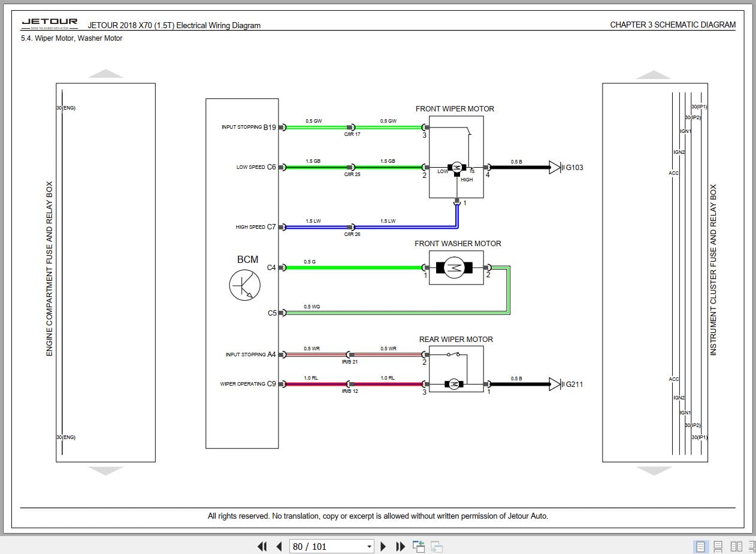The height and width of the screenshot is (554, 756).
Task: Click the BCM transistor circle symbol
Action: coord(244,284)
